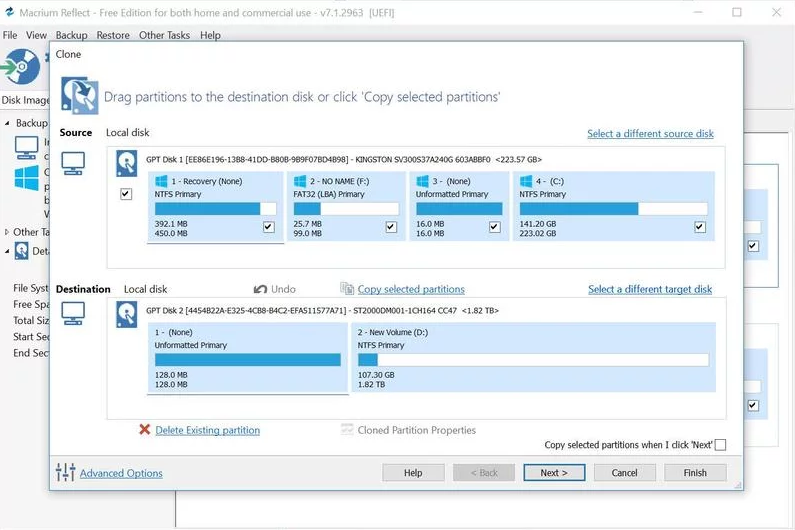Click Delete Existing partition link
795x530 pixels.
coord(208,430)
